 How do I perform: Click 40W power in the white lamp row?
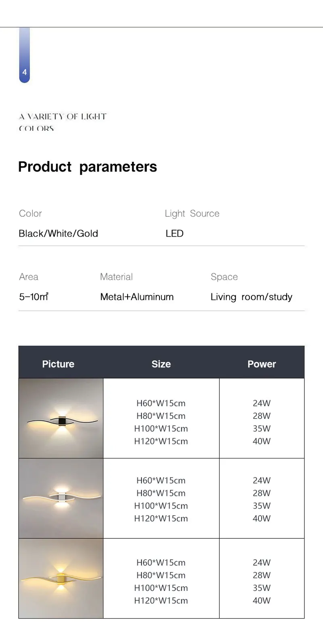tap(262, 518)
